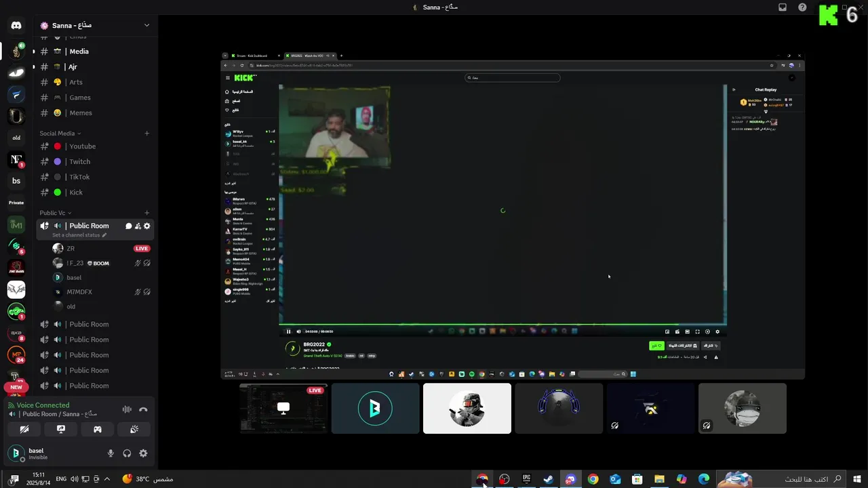Turn on camera in voice panel
This screenshot has height=488, width=868.
coord(24,429)
